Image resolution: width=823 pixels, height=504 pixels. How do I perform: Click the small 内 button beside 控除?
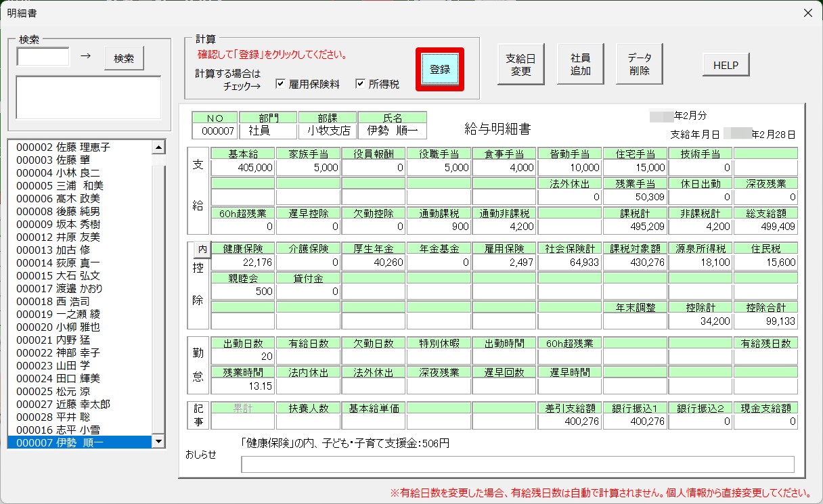point(202,250)
